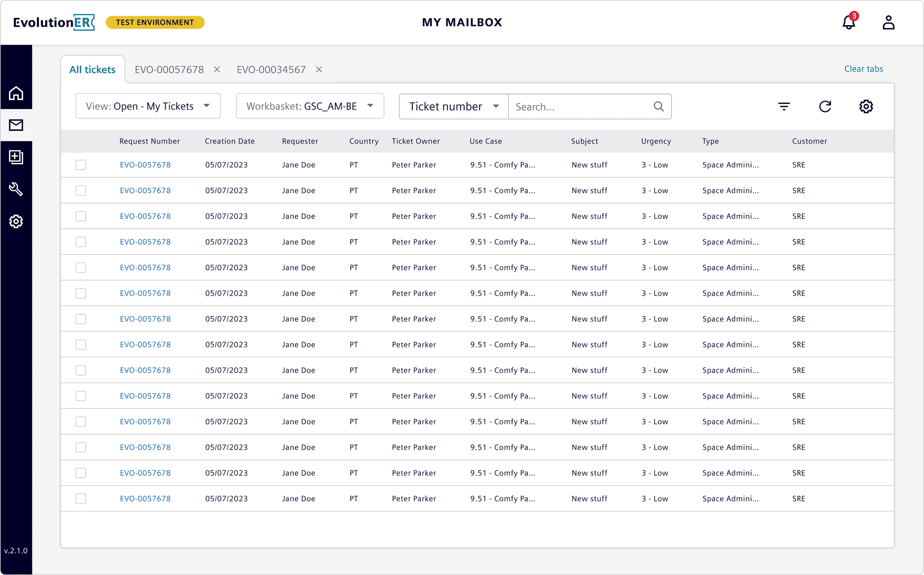The image size is (924, 575).
Task: Close the EVO-00034567 tab
Action: 319,70
